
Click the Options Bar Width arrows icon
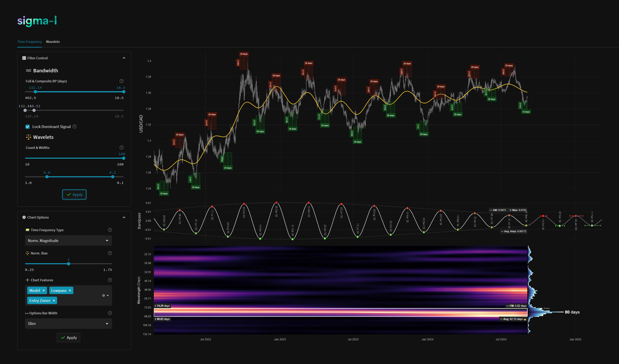click(27, 313)
